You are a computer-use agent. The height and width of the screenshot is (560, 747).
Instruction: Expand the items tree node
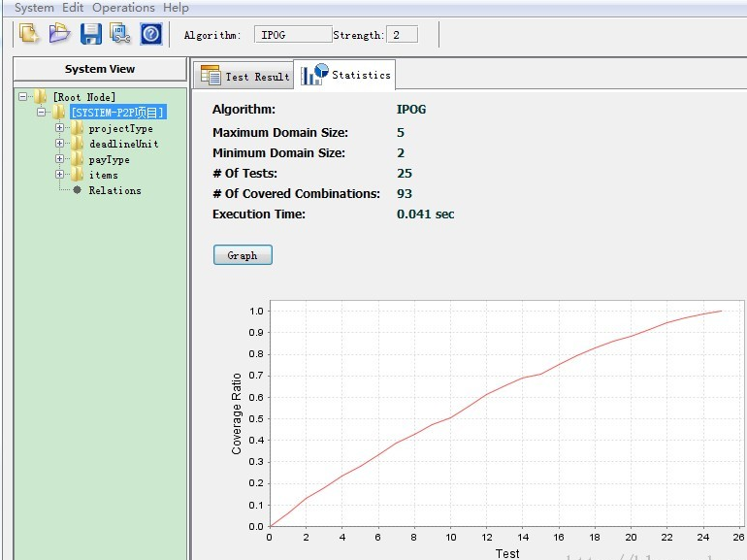click(59, 175)
